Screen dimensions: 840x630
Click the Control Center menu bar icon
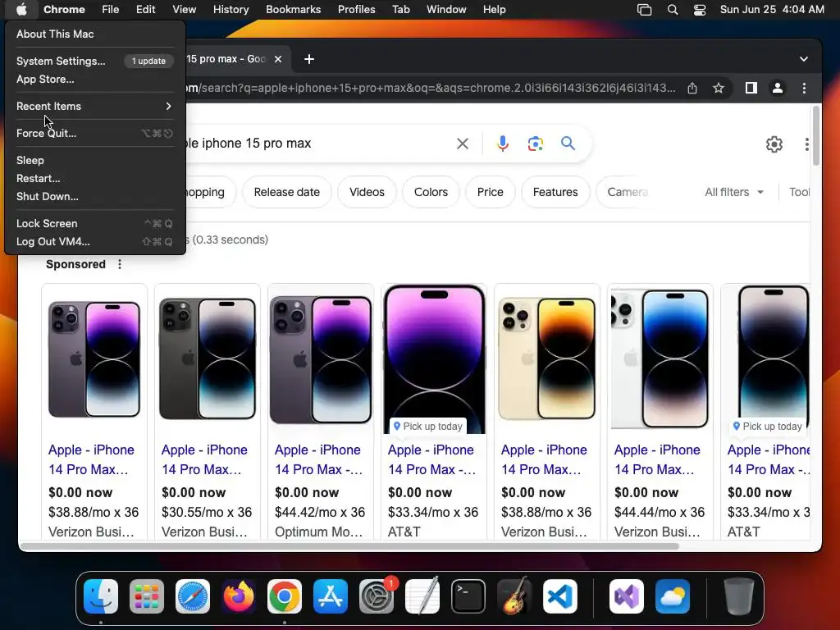(699, 10)
